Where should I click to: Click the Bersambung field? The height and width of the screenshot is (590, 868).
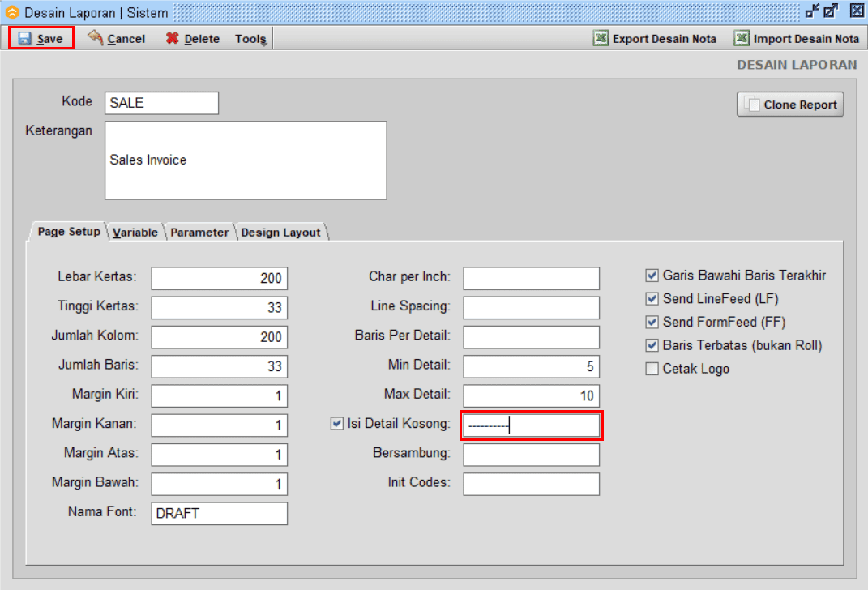click(532, 455)
